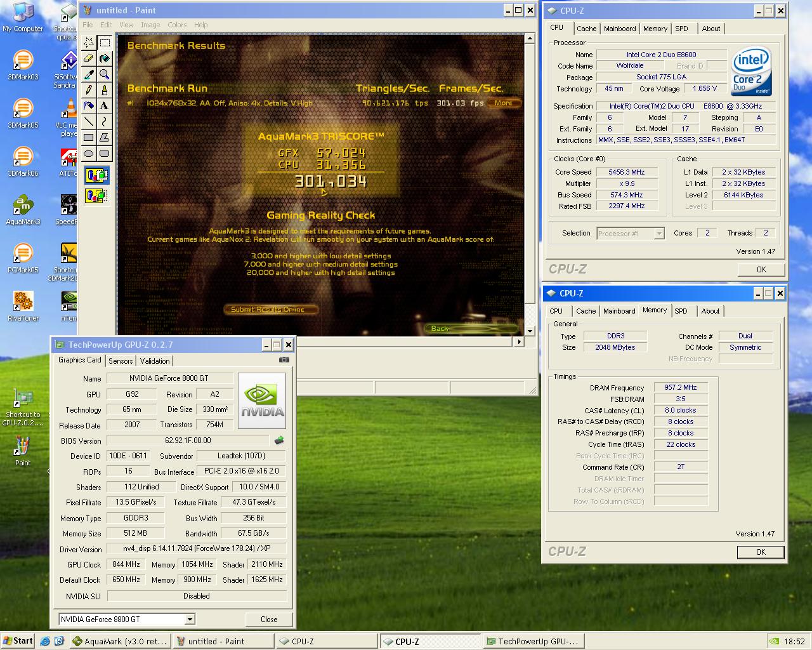
Task: Choose the Curve tool in Paint
Action: pos(105,122)
